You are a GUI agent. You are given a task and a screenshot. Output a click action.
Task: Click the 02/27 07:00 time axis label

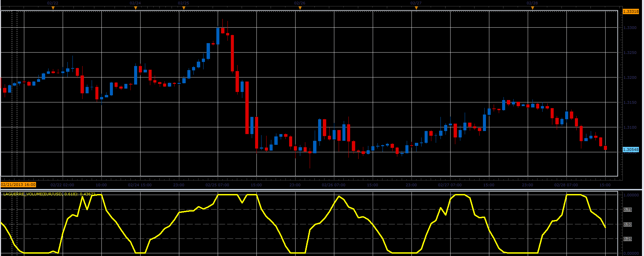tap(450, 185)
